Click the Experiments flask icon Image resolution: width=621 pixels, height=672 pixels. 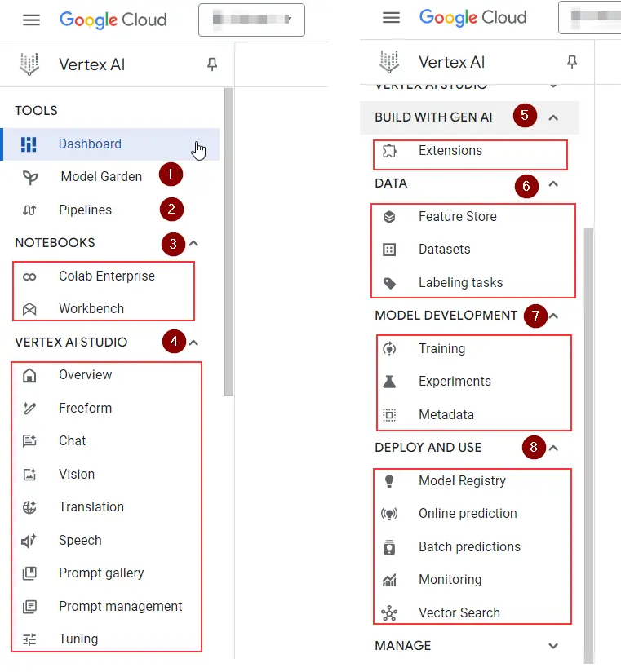(390, 382)
